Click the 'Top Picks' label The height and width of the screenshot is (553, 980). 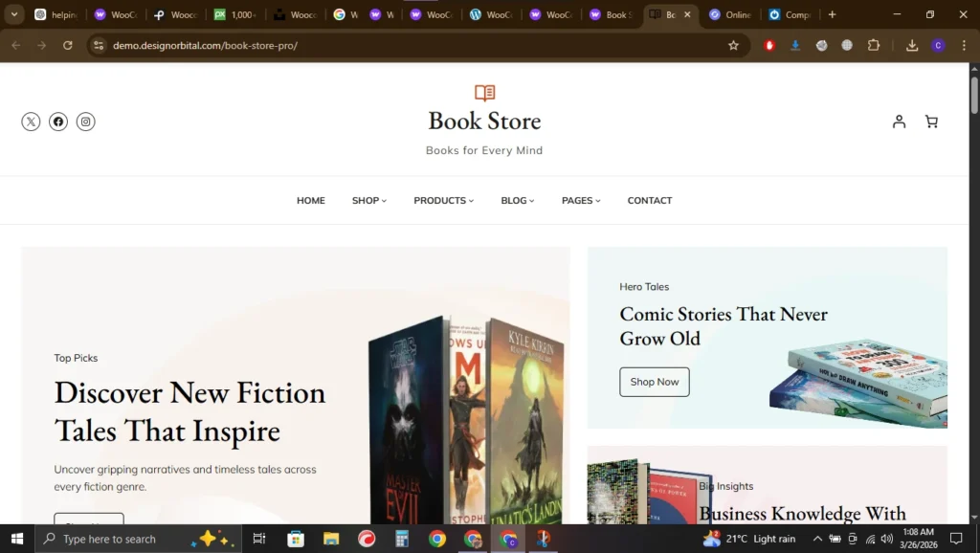(76, 358)
